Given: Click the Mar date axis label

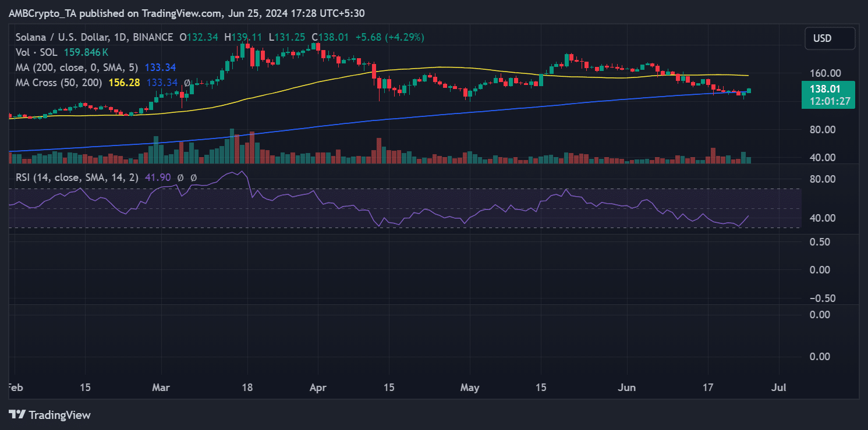Looking at the screenshot, I should coord(160,388).
